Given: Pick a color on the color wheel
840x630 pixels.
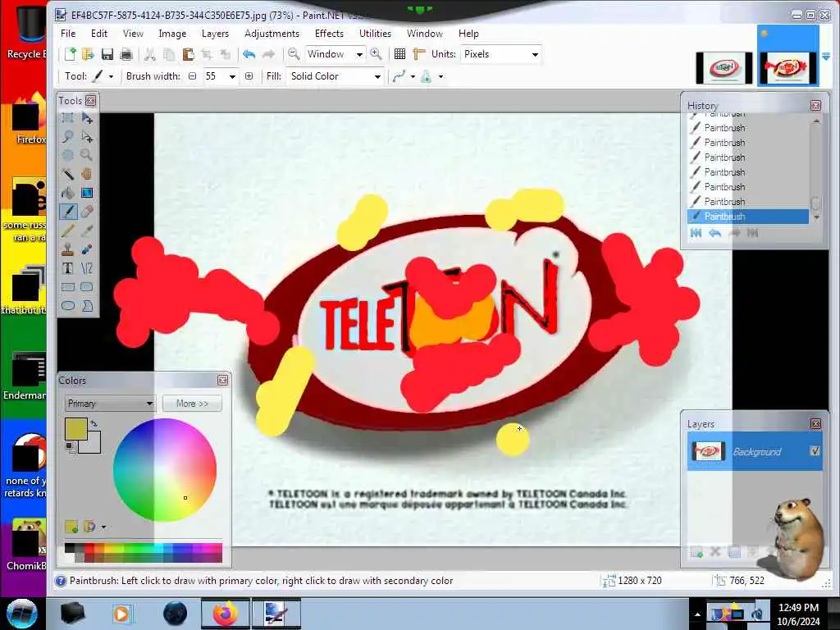Looking at the screenshot, I should [x=165, y=470].
